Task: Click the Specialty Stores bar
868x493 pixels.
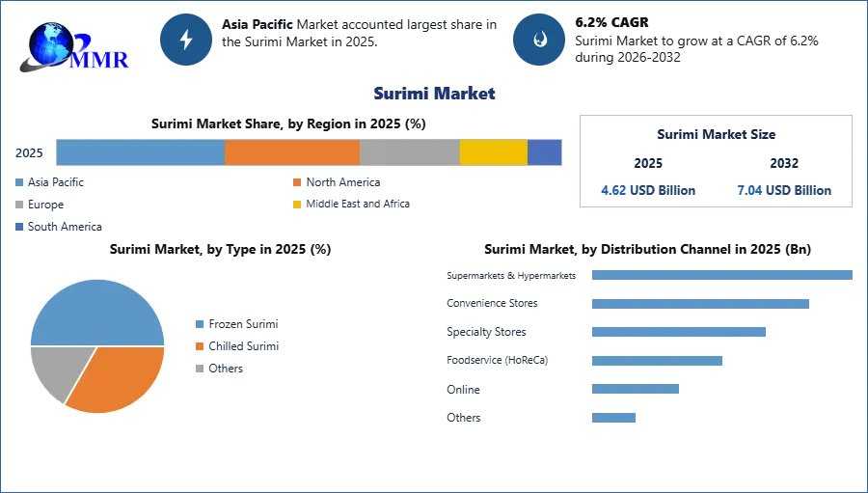Action: tap(679, 332)
